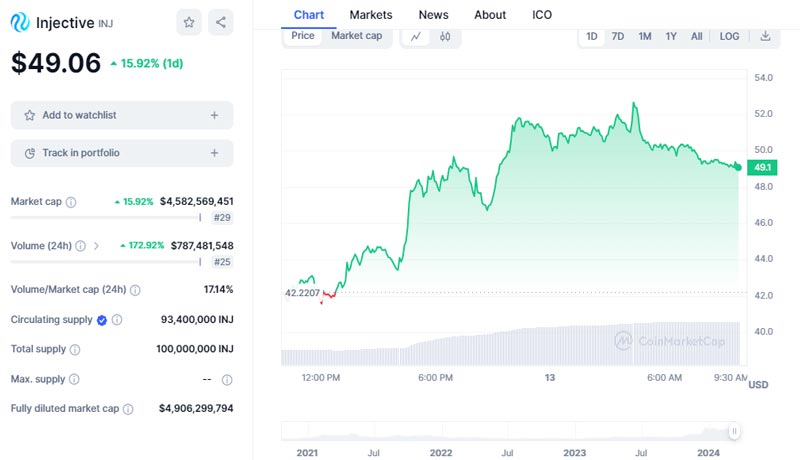800x460 pixels.
Task: Click the 42.2207 opening price label
Action: [x=302, y=293]
